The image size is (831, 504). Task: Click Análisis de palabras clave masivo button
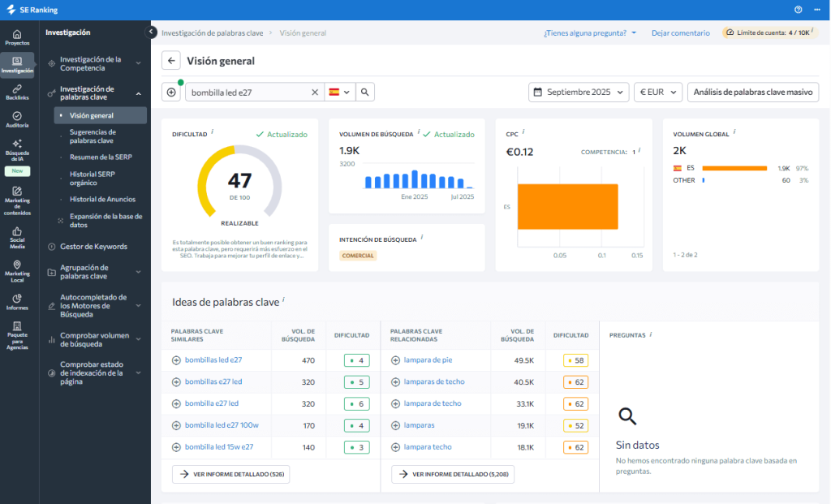tap(752, 93)
